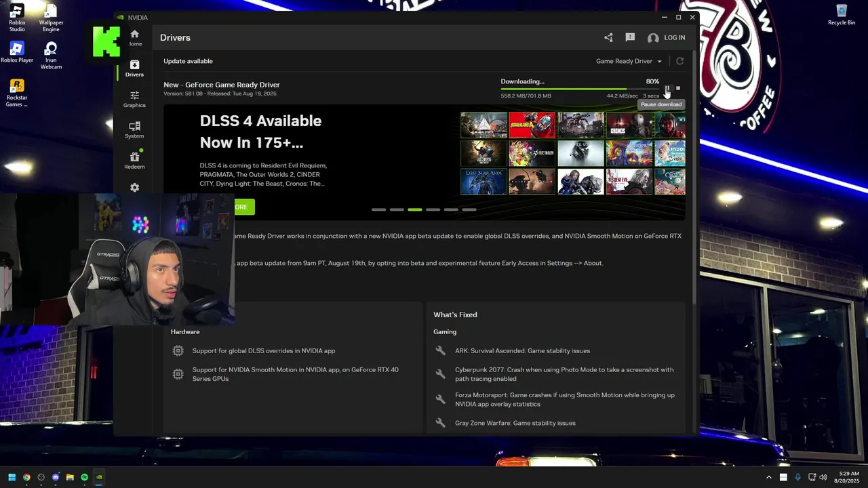The width and height of the screenshot is (868, 488).
Task: Open the Redeem gift icon
Action: [x=134, y=160]
